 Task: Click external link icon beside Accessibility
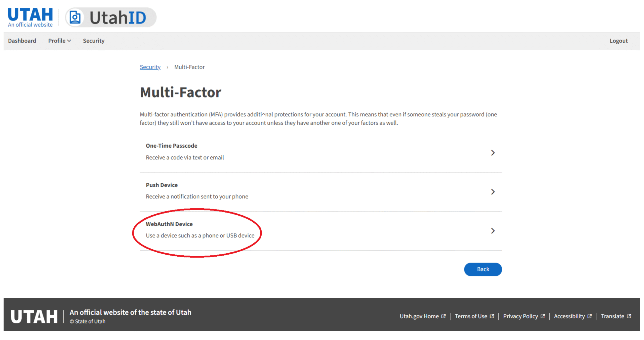point(589,316)
